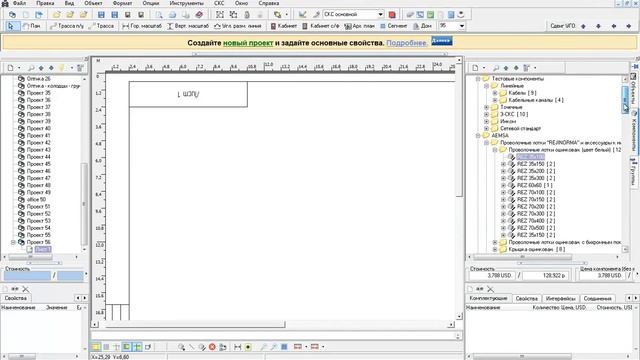Collapse the AEMSA folder
The width and height of the screenshot is (640, 360).
coord(478,136)
